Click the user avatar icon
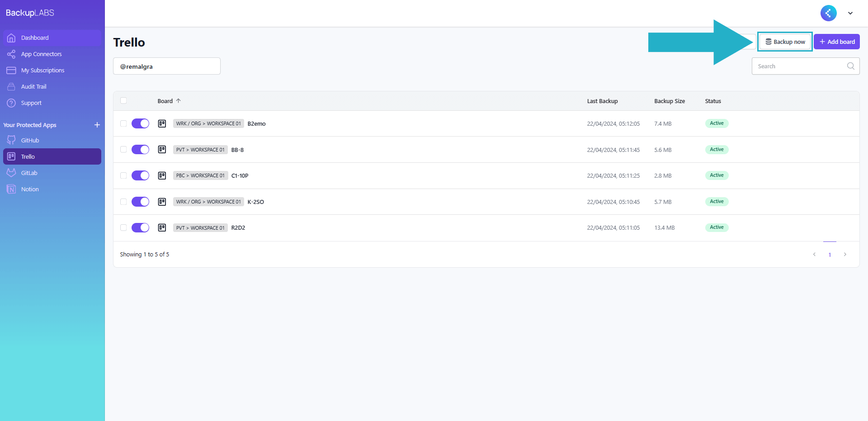868x421 pixels. click(x=829, y=13)
